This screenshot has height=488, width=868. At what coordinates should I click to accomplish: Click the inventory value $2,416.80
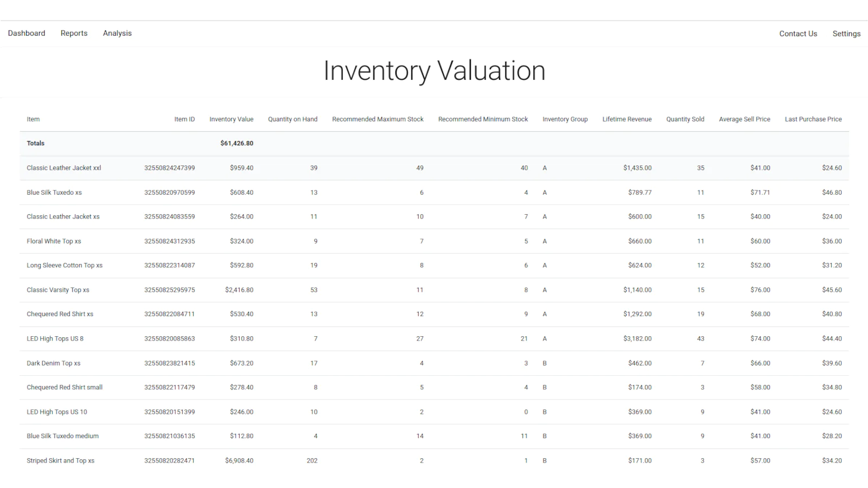239,290
